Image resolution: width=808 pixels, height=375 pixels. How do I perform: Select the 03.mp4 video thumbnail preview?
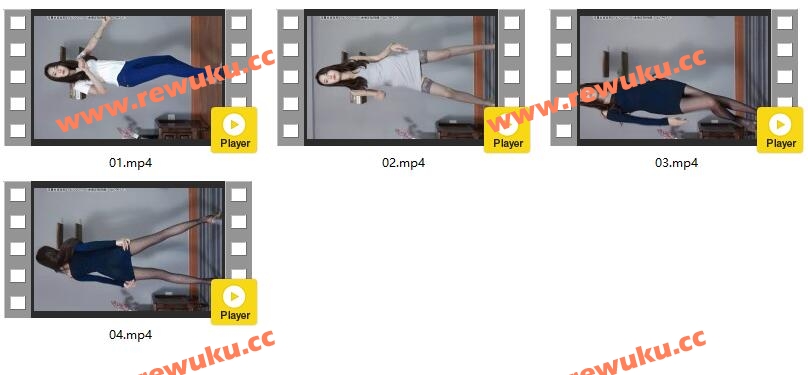point(674,77)
